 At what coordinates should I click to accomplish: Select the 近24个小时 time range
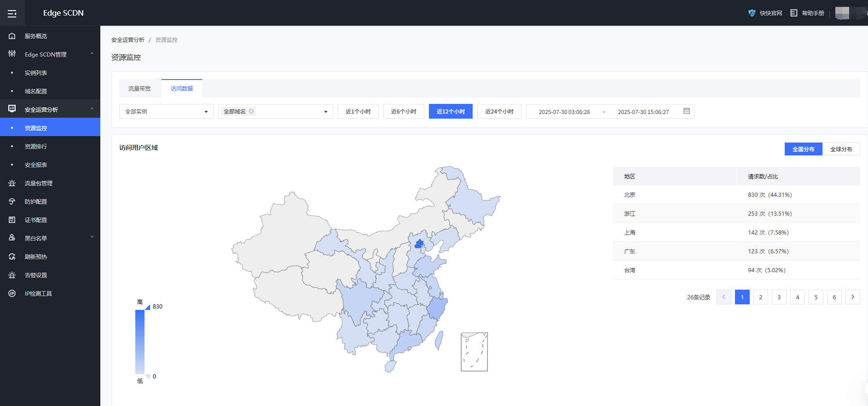pyautogui.click(x=499, y=111)
